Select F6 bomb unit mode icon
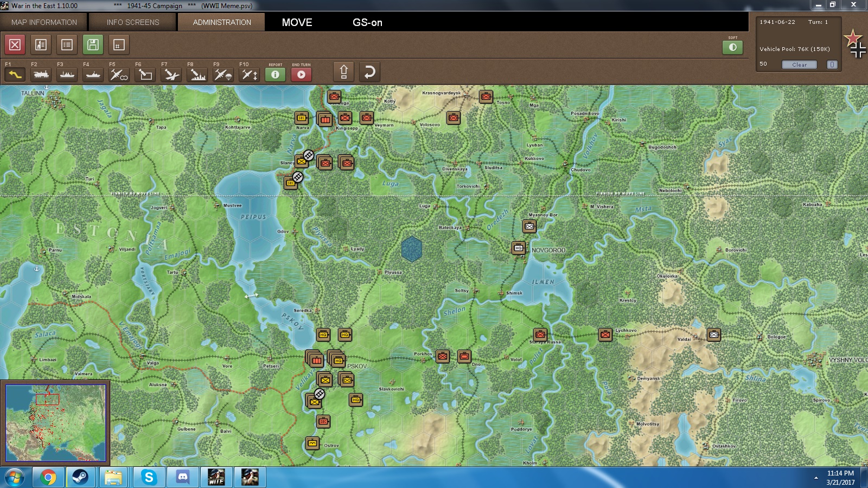 pos(145,74)
